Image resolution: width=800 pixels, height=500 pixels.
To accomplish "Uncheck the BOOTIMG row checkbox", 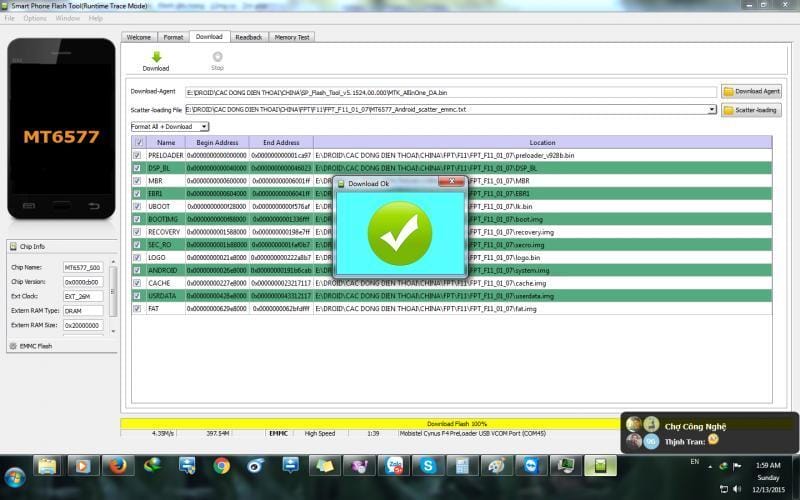I will [x=137, y=219].
